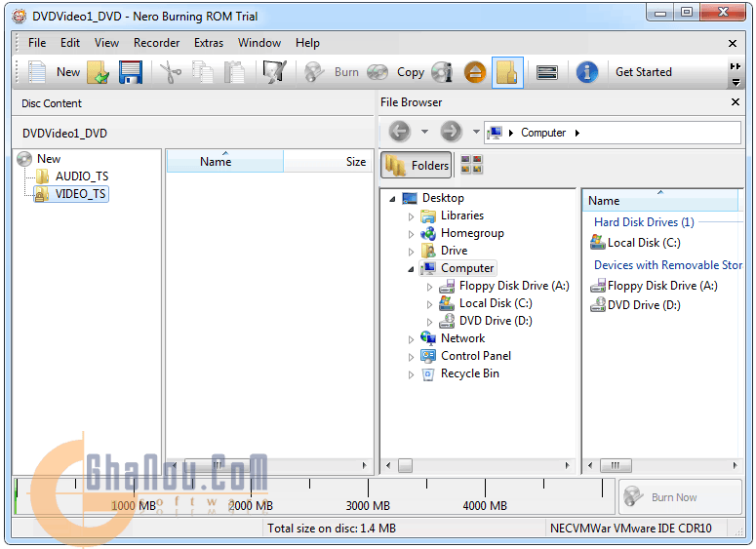Click folder tree horizontal scrollbar thumb

tap(405, 465)
